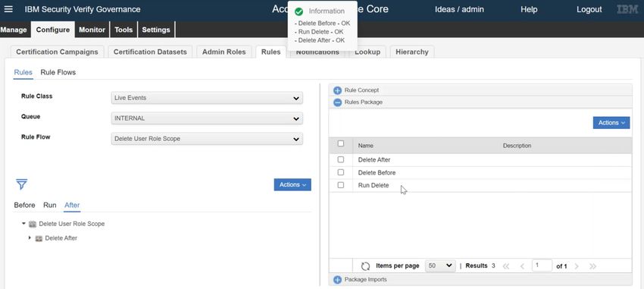The width and height of the screenshot is (644, 289).
Task: Open Rules Package Actions dropdown button
Action: coord(611,123)
